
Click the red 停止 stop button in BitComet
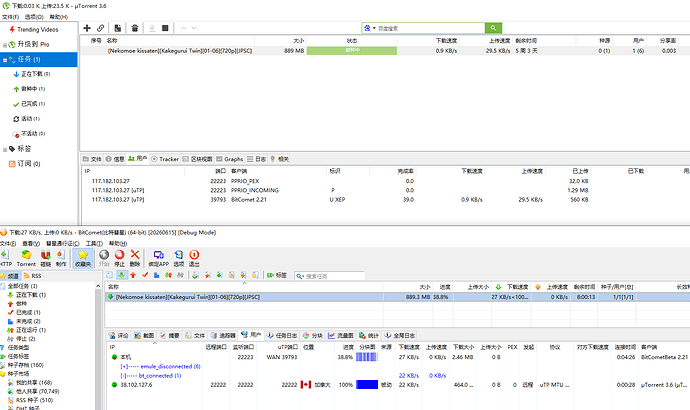point(119,258)
